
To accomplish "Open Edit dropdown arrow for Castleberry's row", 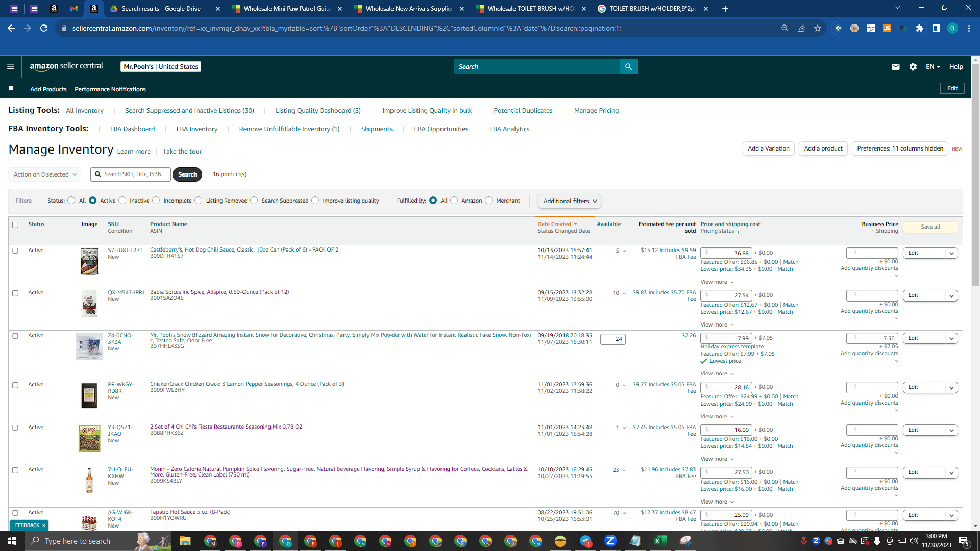I will (x=951, y=253).
